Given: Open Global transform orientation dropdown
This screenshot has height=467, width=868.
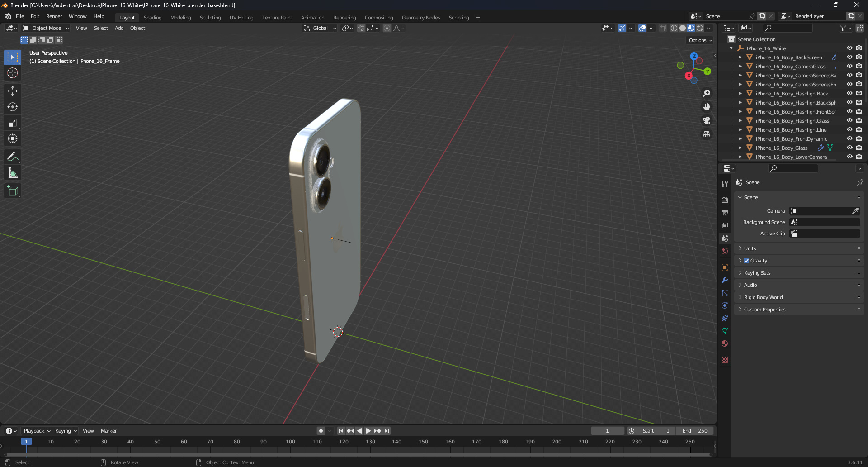Looking at the screenshot, I should 320,28.
